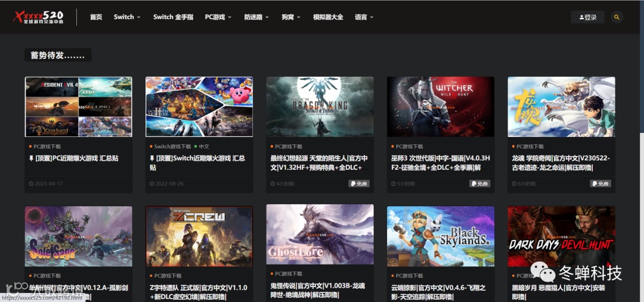Click 5小时前 timestamp on 巫师3 card
The image size is (644, 302).
403,184
